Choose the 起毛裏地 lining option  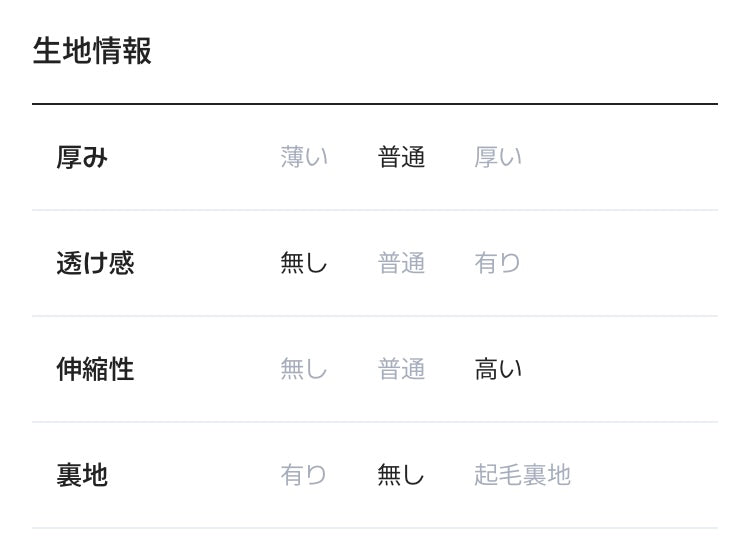tap(522, 476)
